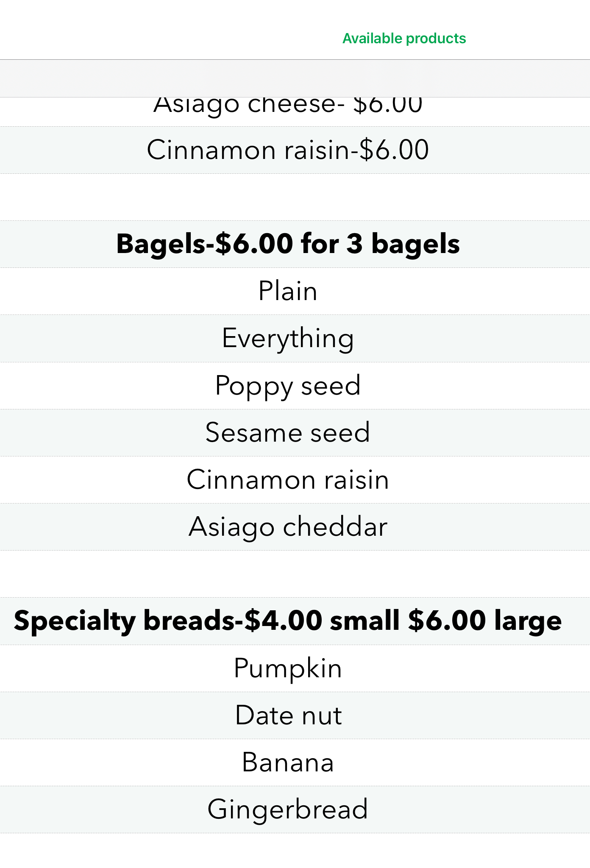
Task: Select the Pumpkin bread row
Action: point(288,668)
